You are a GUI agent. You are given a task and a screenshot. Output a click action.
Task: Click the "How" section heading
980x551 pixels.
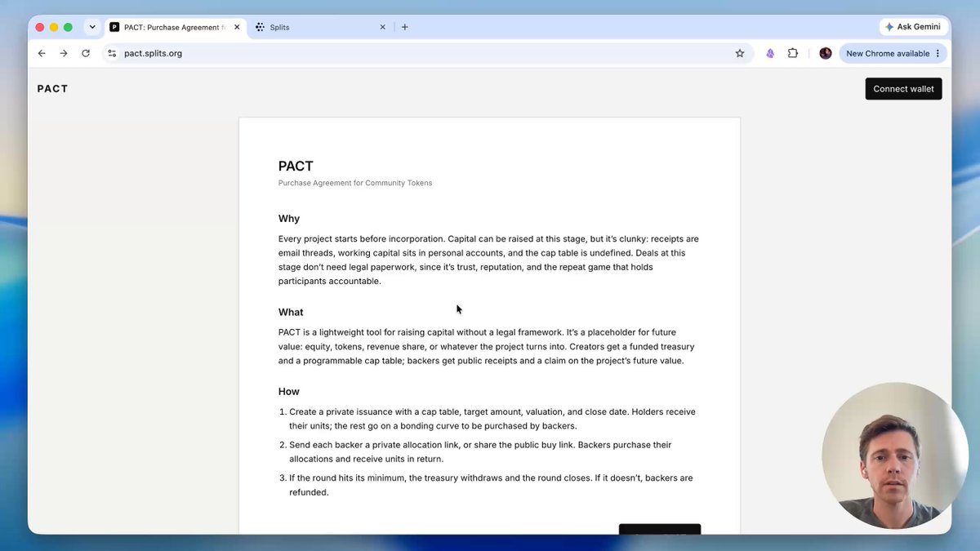[289, 391]
